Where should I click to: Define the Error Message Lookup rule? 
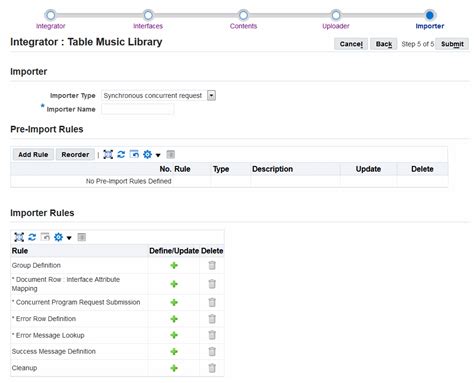tap(174, 335)
